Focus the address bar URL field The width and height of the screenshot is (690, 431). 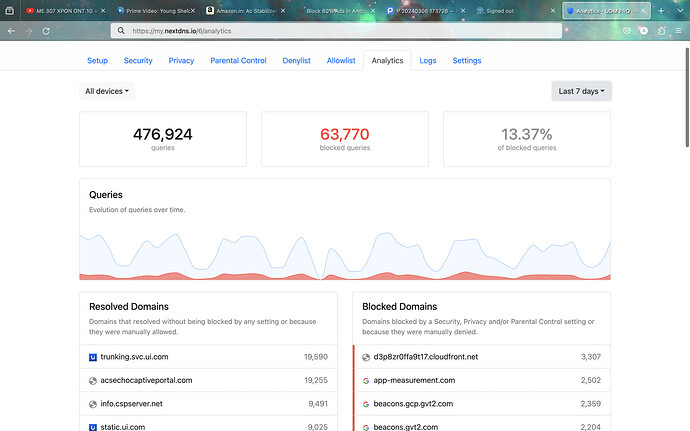point(336,31)
